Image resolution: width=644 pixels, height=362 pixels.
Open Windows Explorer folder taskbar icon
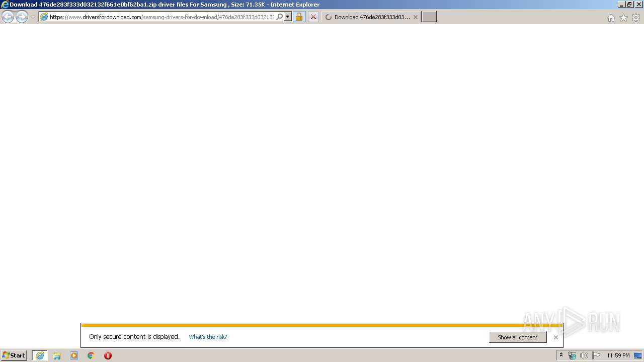coord(57,355)
